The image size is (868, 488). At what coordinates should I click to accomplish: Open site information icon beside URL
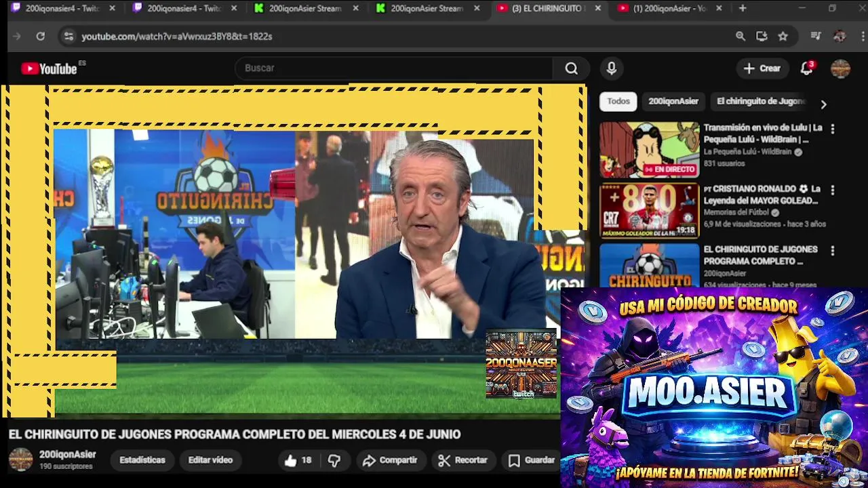coord(68,36)
